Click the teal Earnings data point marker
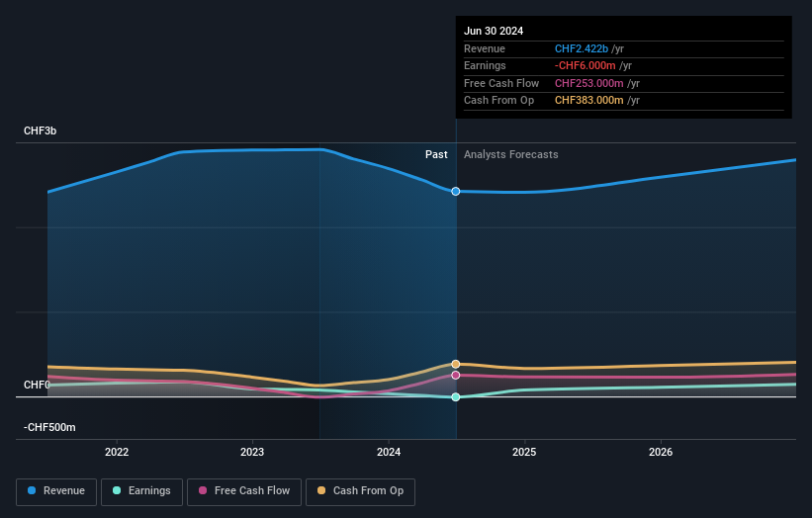 click(456, 397)
